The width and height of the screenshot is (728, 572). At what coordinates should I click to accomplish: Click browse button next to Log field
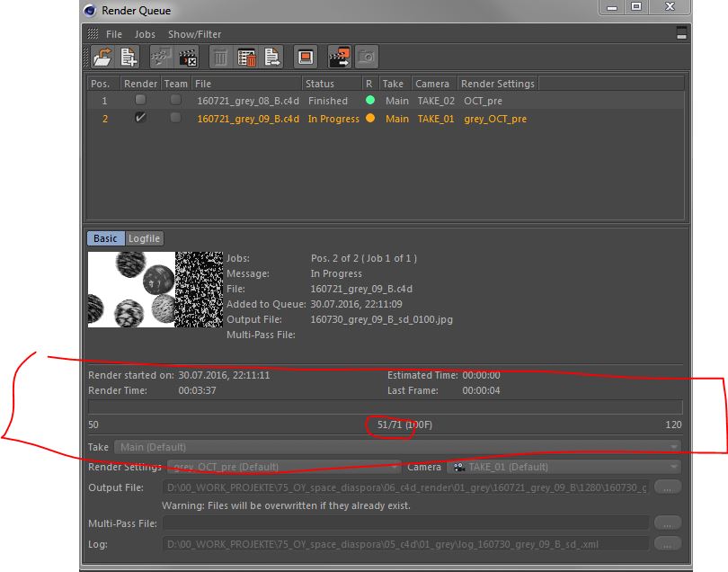tap(668, 543)
